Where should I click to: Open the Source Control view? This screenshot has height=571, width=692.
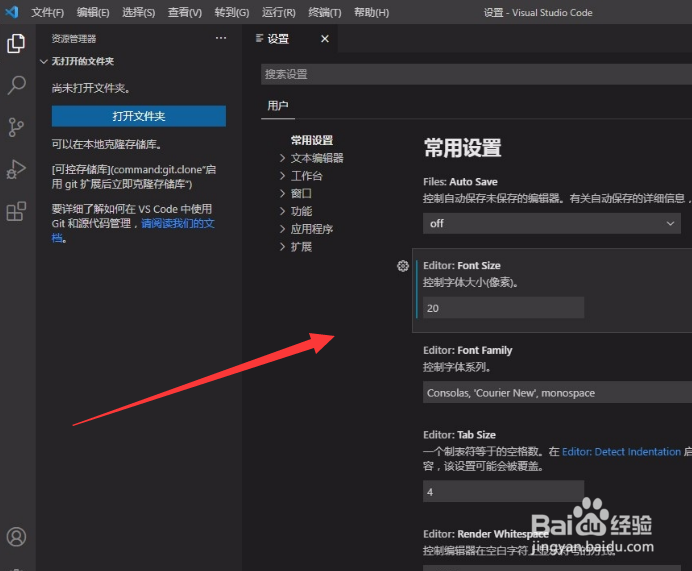[x=16, y=127]
